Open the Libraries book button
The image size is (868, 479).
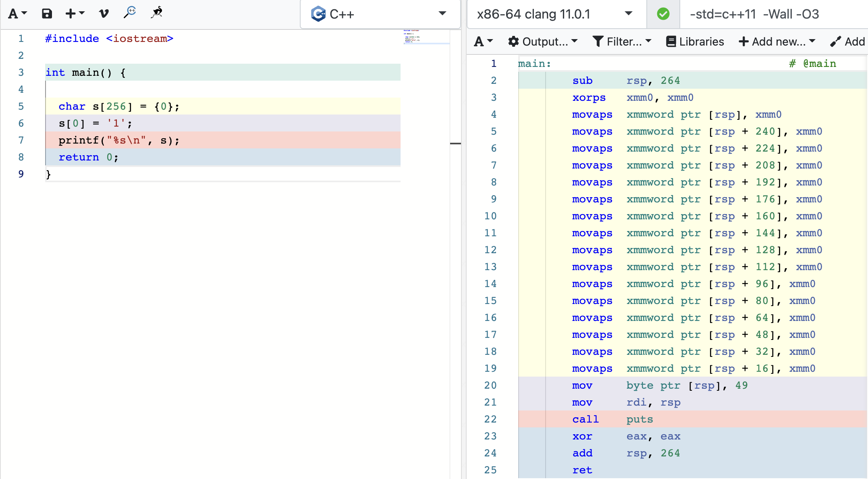(x=695, y=42)
